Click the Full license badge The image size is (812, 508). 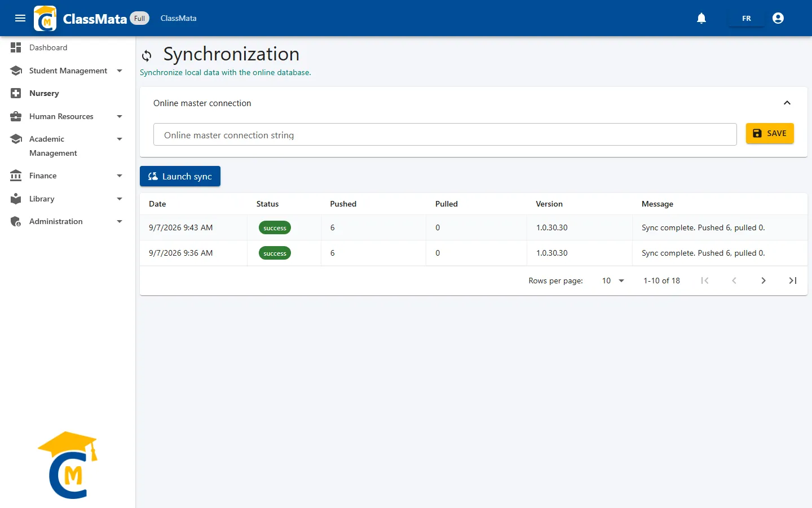[x=140, y=18]
